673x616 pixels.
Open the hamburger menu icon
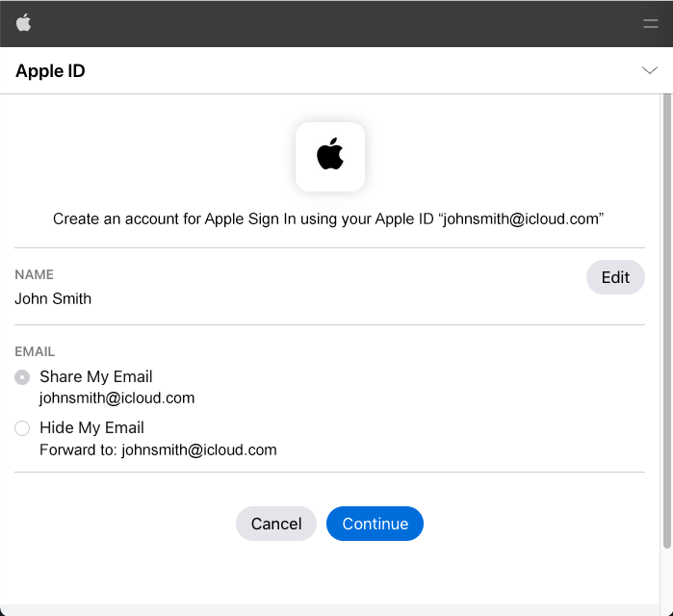pos(651,24)
